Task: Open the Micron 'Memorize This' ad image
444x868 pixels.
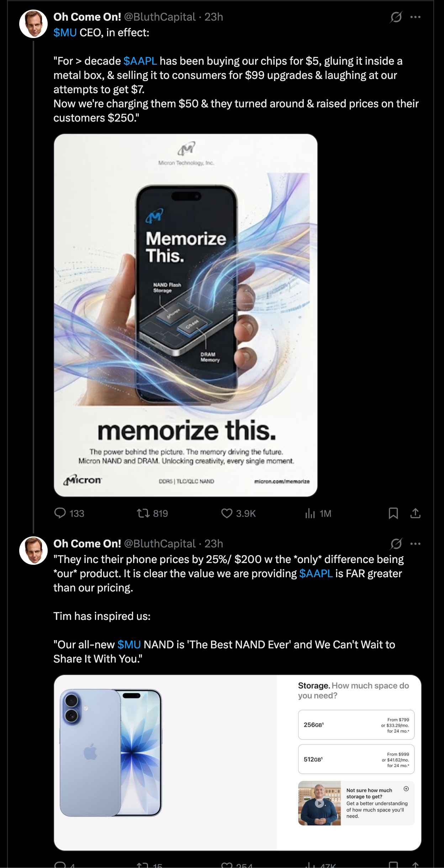Action: [x=185, y=315]
